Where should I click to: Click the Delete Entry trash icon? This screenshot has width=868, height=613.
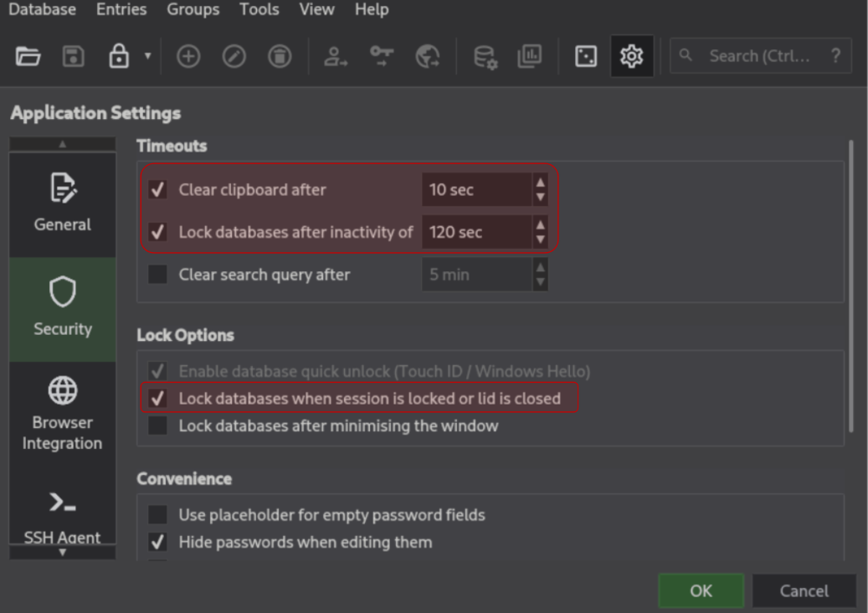coord(280,57)
